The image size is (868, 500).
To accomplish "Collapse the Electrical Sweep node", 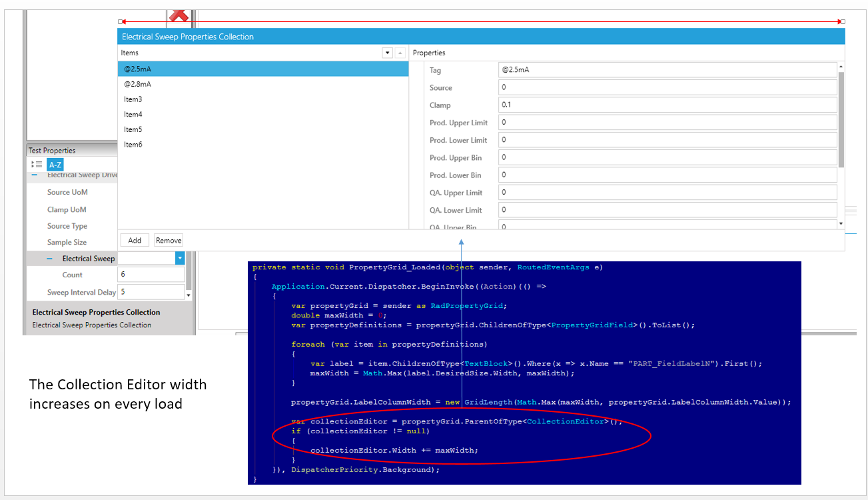I will (49, 259).
